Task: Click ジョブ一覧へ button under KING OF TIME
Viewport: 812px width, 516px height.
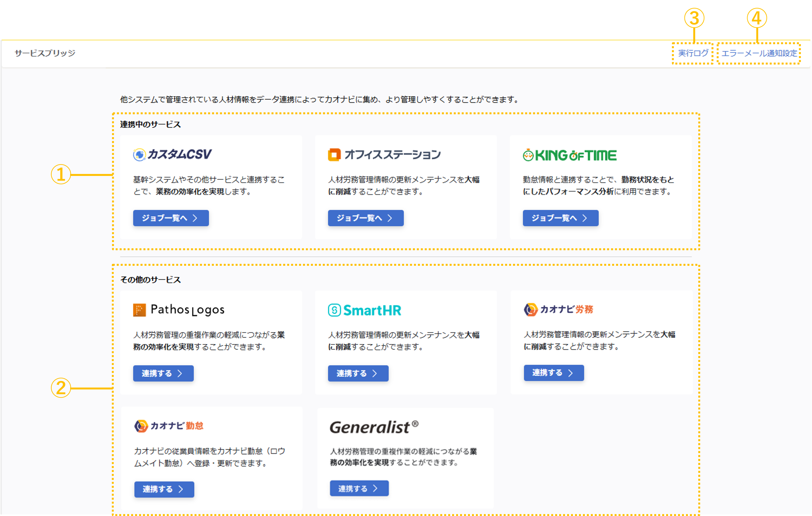Action: coord(561,218)
